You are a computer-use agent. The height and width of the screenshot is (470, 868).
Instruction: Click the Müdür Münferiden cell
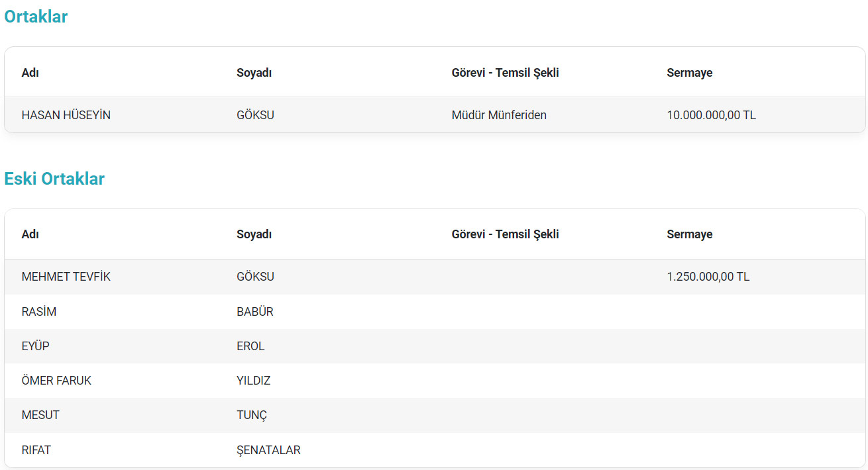pyautogui.click(x=499, y=115)
